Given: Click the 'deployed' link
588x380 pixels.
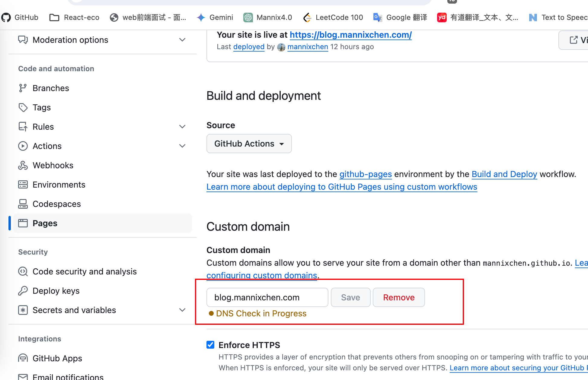Looking at the screenshot, I should click(x=249, y=47).
